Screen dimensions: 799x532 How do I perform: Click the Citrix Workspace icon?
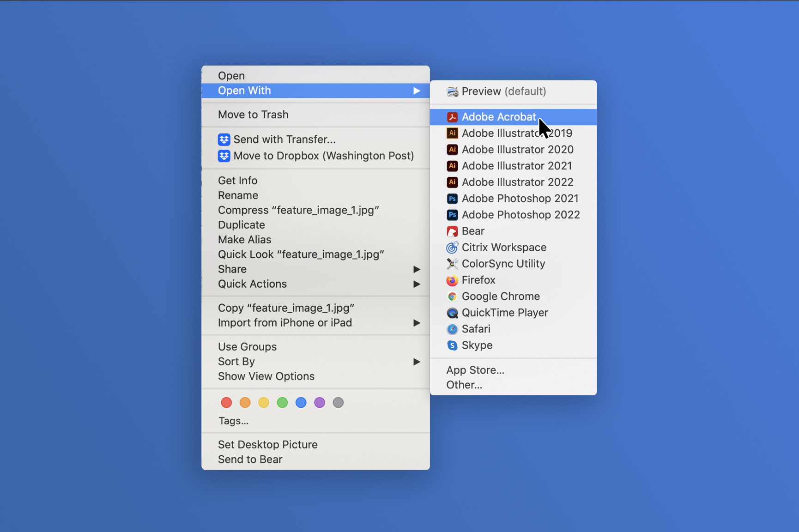(452, 248)
